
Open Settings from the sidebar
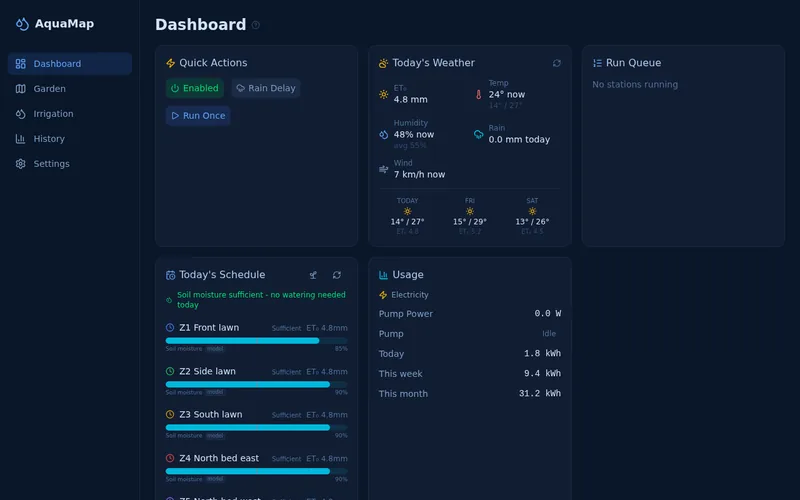(x=70, y=164)
